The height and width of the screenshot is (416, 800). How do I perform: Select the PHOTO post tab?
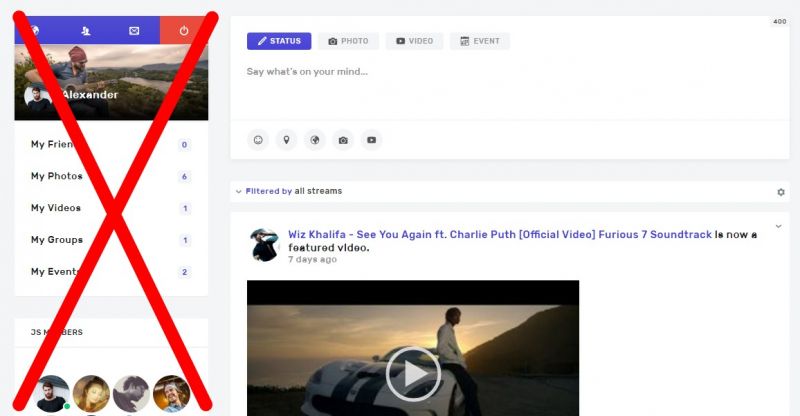point(348,41)
